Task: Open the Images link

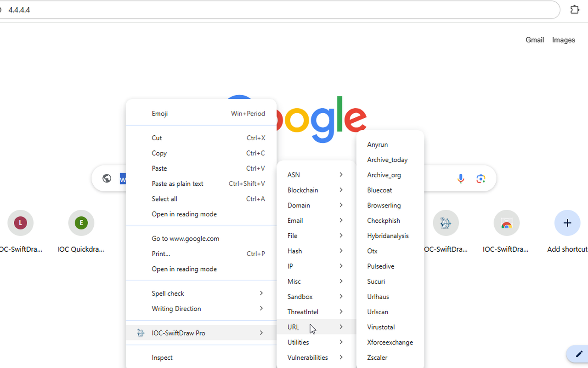Action: [564, 40]
